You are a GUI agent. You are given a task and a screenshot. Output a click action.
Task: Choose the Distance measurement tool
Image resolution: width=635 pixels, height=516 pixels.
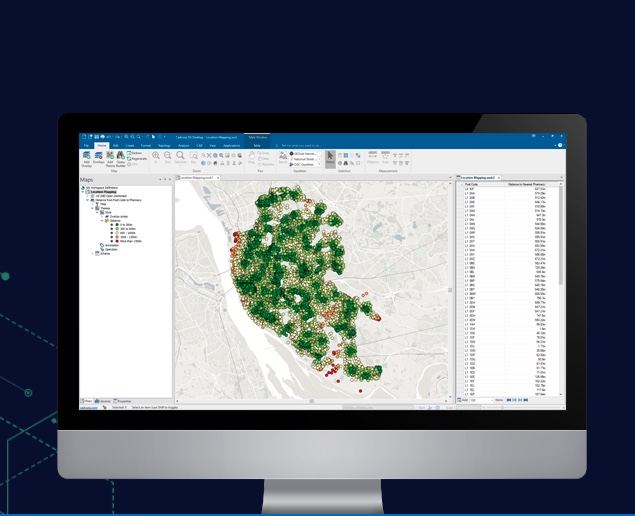point(374,157)
